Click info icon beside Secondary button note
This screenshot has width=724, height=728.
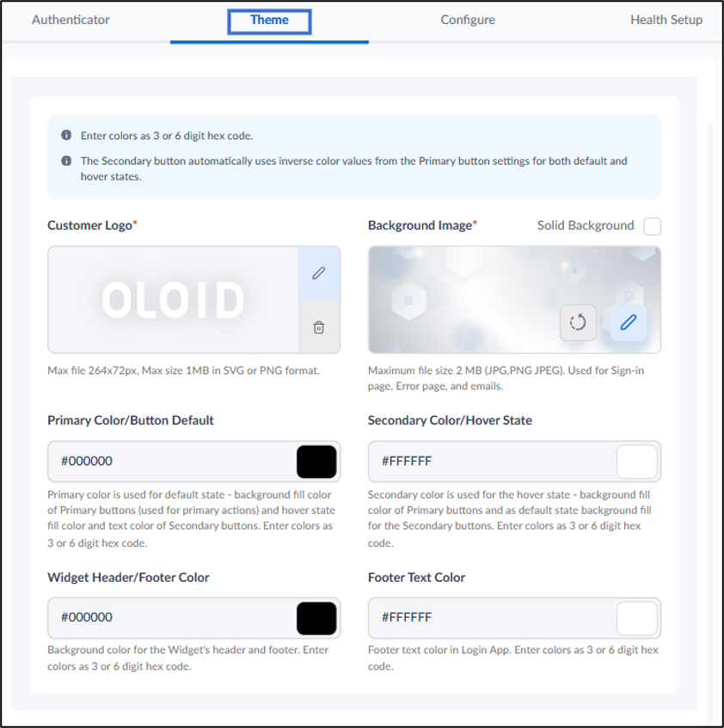(66, 161)
